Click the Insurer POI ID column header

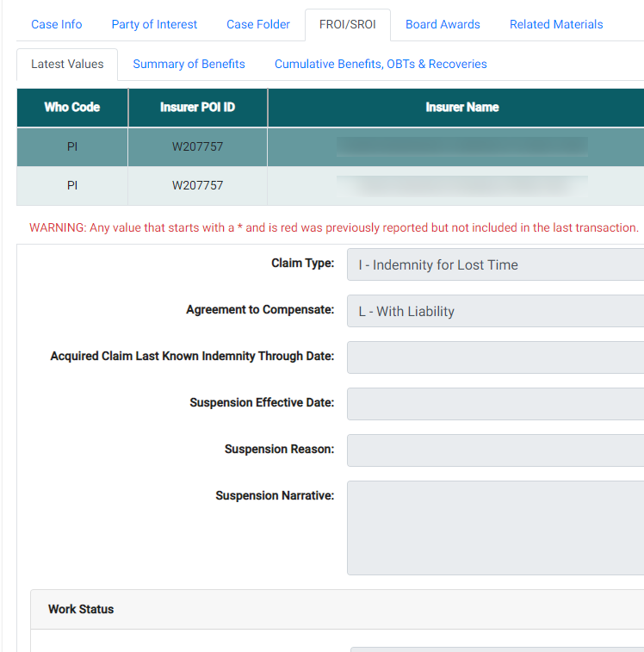click(x=197, y=108)
